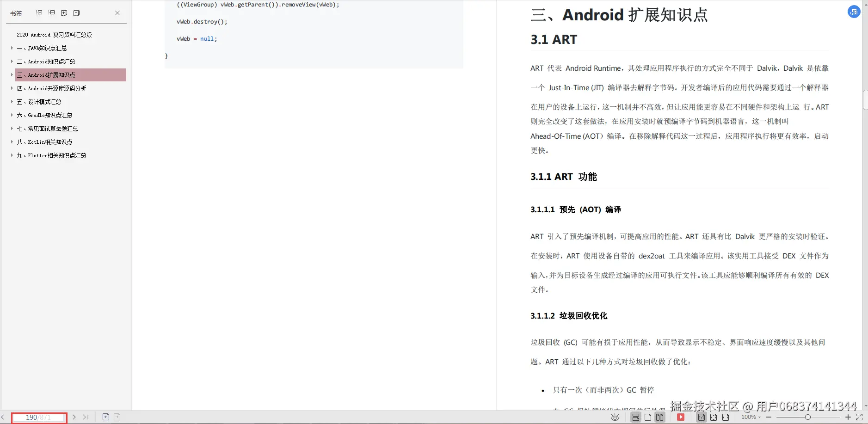Jump to last page with the skip button
Viewport: 868px width, 424px height.
point(85,417)
